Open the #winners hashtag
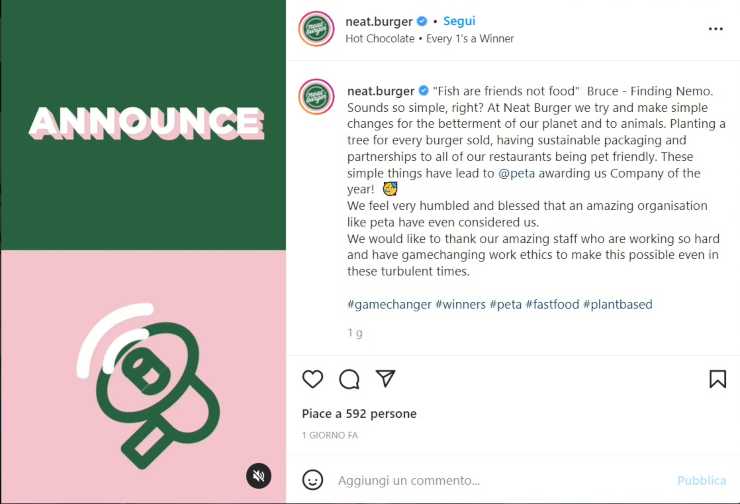Screen dimensions: 740x504 point(461,304)
